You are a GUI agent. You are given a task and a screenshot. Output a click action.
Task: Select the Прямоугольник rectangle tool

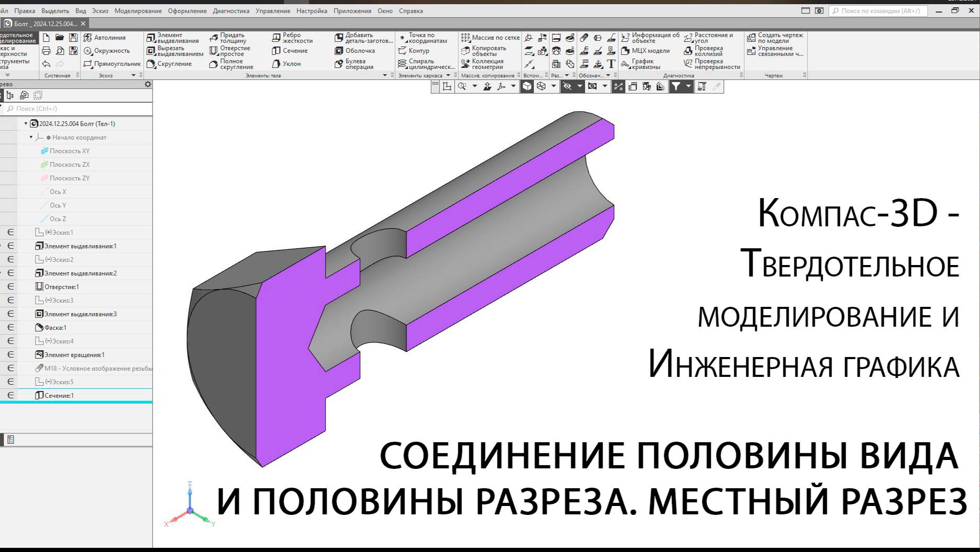point(112,64)
